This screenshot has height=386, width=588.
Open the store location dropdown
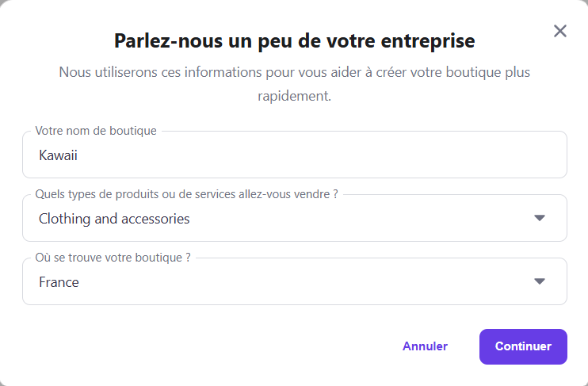(x=294, y=281)
